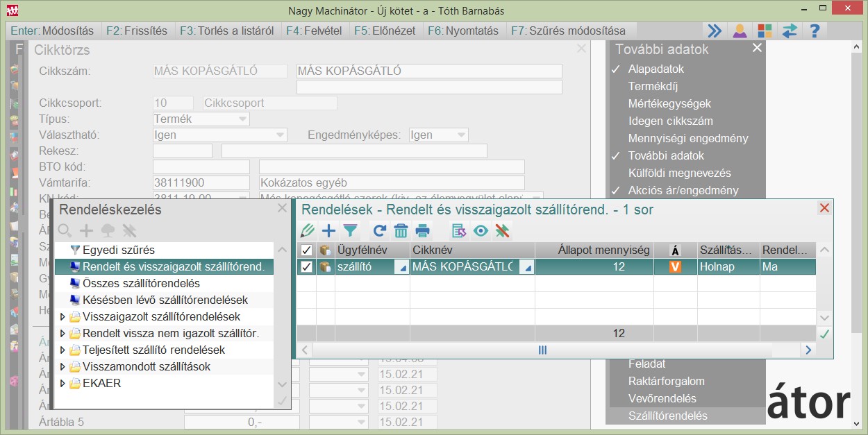Toggle the select-all checkbox in table header
Viewport: 868px width, 435px height.
coord(306,250)
